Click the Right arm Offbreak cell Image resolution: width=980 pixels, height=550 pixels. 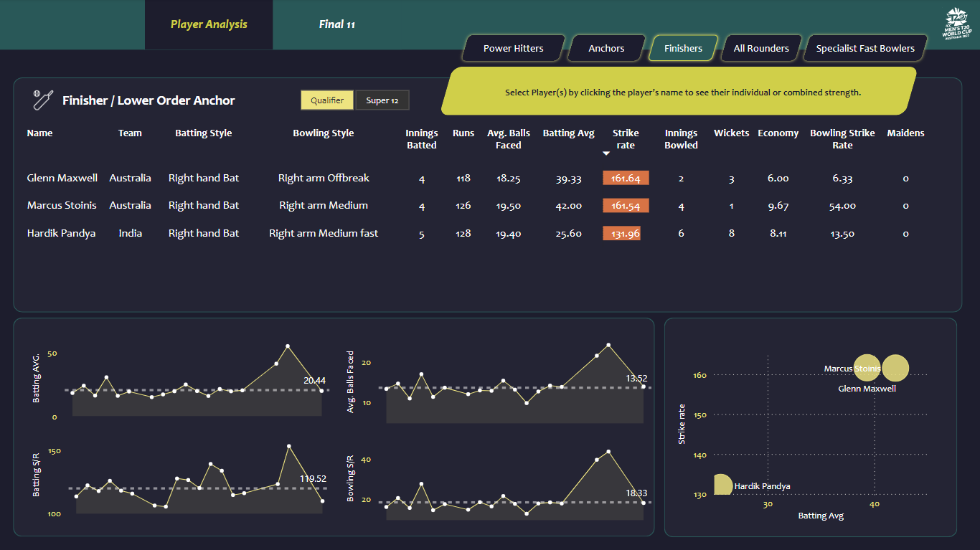click(324, 179)
